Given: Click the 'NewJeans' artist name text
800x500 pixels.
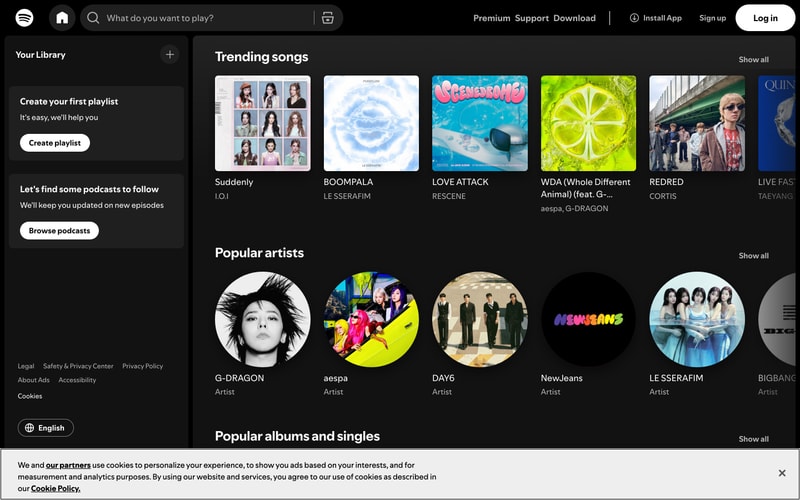Looking at the screenshot, I should [561, 378].
